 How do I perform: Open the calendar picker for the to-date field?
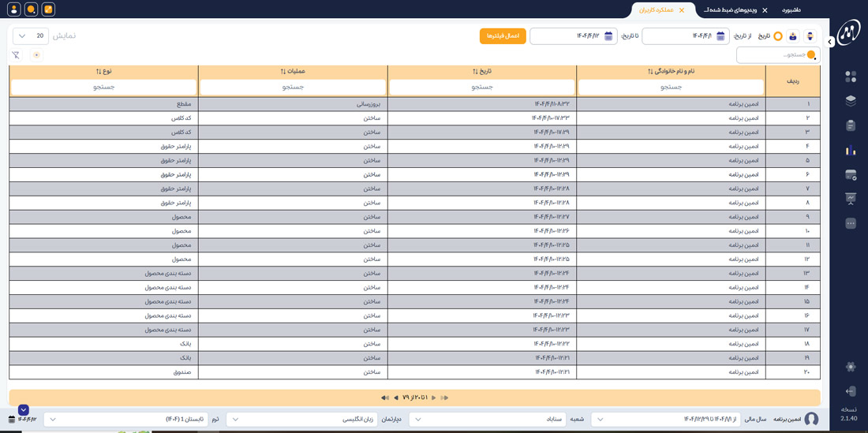click(608, 36)
